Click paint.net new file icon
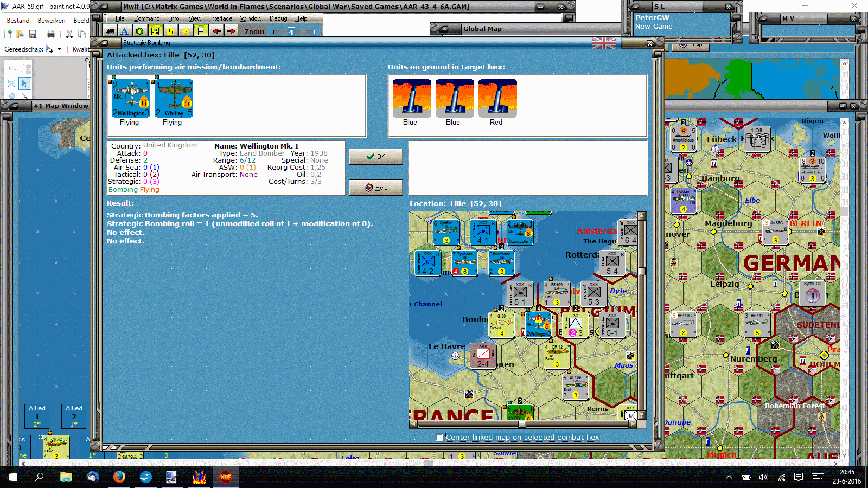The image size is (868, 488). (x=8, y=34)
